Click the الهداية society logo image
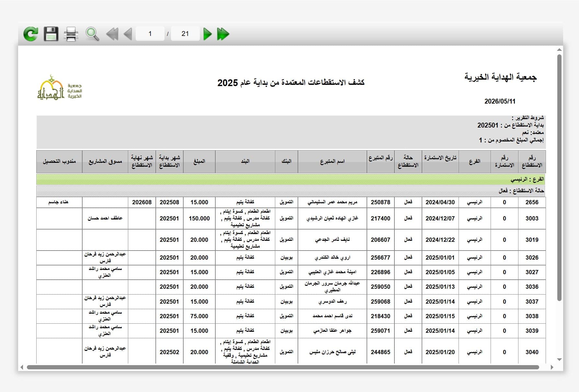Screen dimensions: 579x392 click(59, 88)
